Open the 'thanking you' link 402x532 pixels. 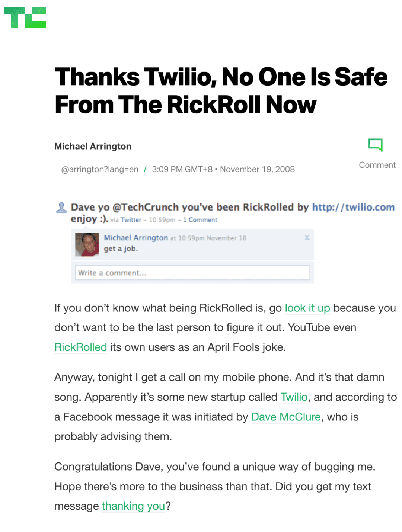tap(133, 506)
